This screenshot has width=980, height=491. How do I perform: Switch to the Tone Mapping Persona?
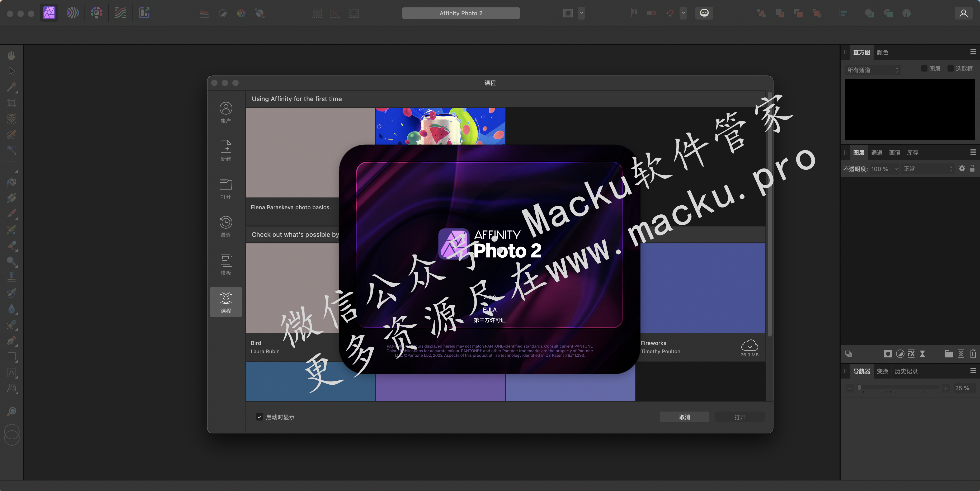coord(120,13)
